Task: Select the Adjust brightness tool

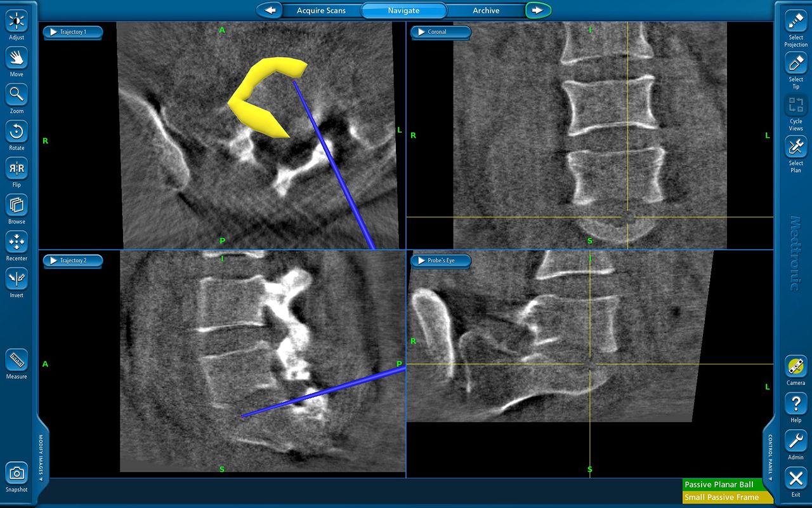Action: (16, 21)
